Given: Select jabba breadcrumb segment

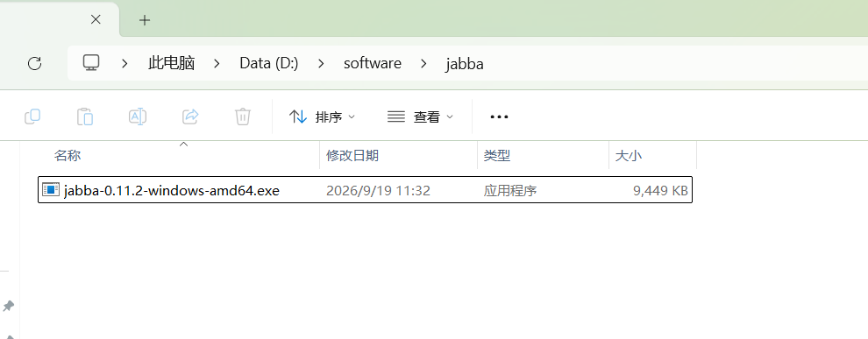Looking at the screenshot, I should tap(465, 63).
